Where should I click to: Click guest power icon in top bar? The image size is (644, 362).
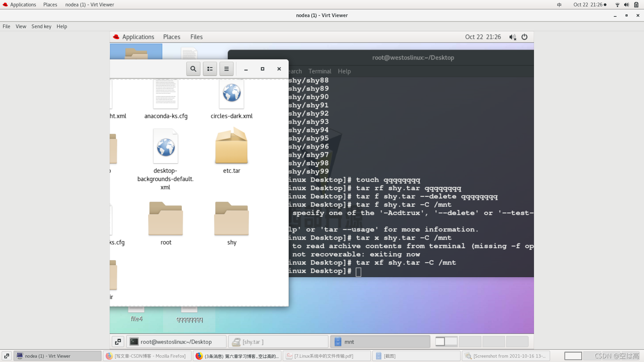(x=524, y=37)
